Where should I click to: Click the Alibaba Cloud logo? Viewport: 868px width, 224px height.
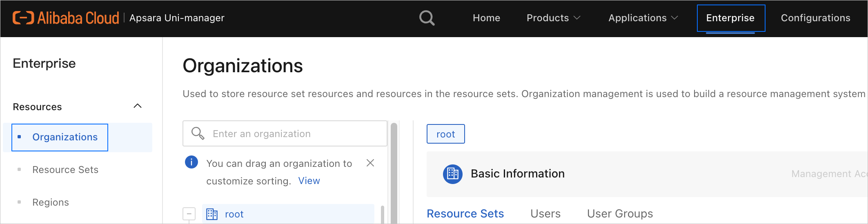66,18
